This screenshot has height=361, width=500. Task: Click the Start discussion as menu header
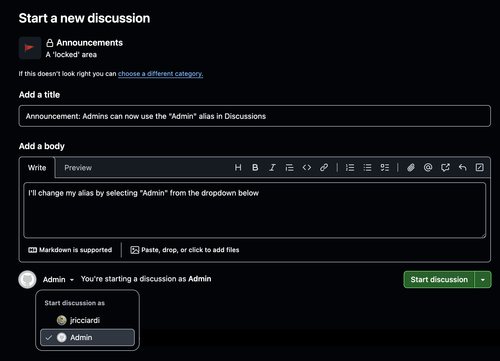75,303
